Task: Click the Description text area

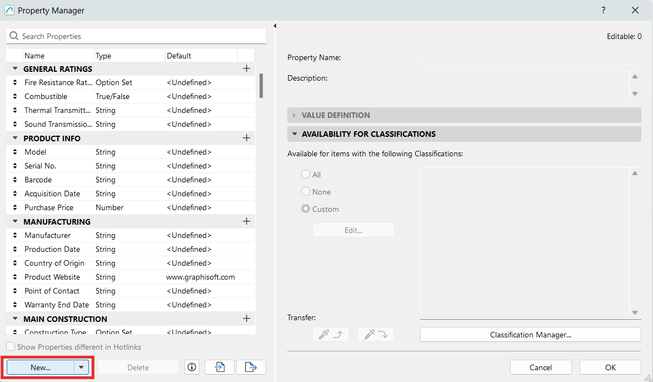Action: [x=524, y=85]
